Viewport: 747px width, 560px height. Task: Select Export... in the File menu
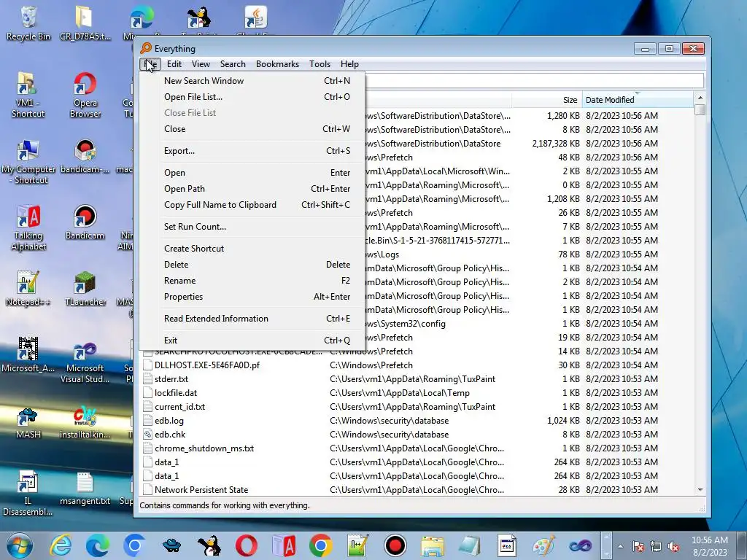pos(252,151)
